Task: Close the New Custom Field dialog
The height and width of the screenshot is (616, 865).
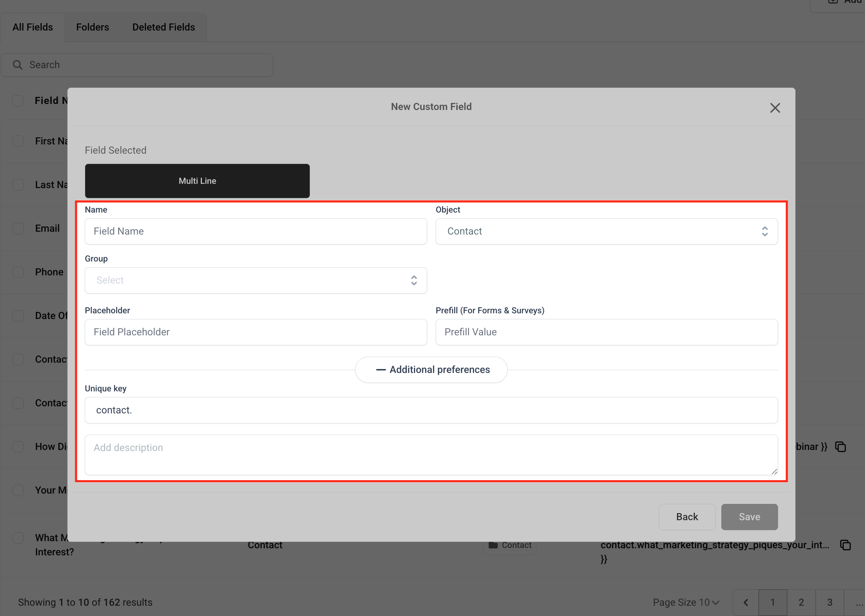Action: click(x=775, y=108)
